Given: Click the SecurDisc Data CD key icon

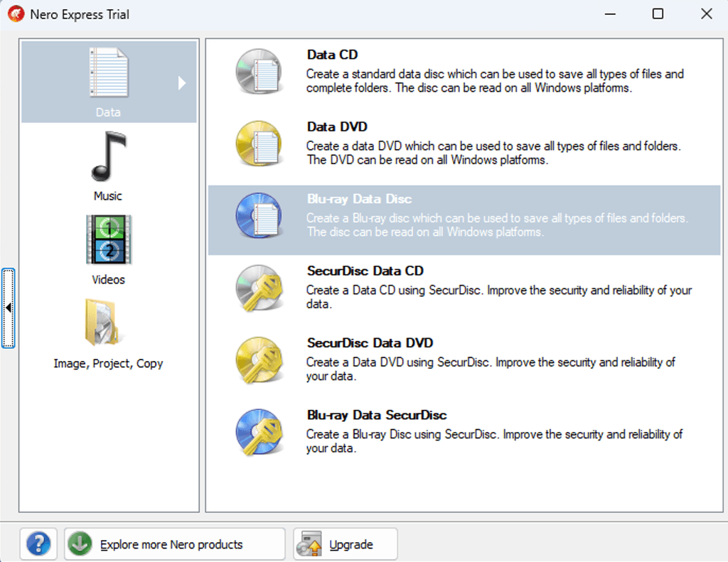Looking at the screenshot, I should [x=259, y=288].
